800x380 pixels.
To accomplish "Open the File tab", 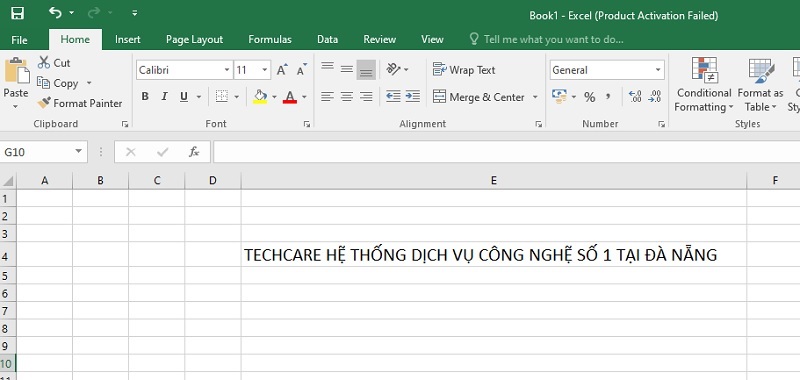I will click(x=19, y=39).
